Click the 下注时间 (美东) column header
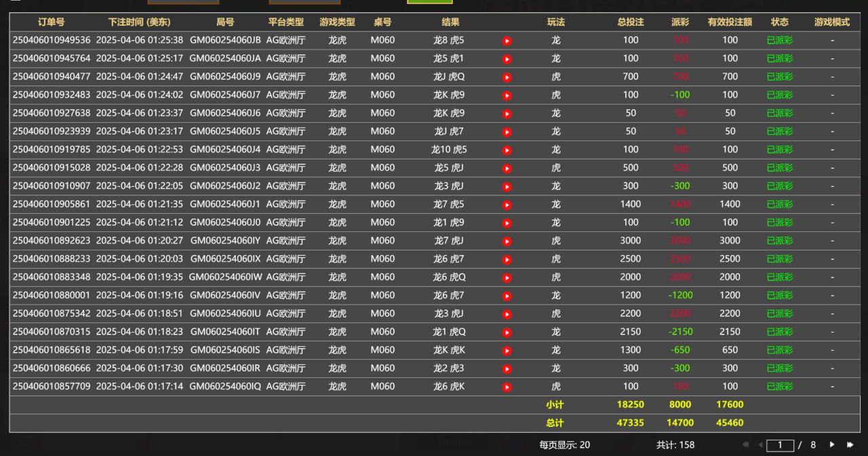This screenshot has width=868, height=456. [139, 22]
